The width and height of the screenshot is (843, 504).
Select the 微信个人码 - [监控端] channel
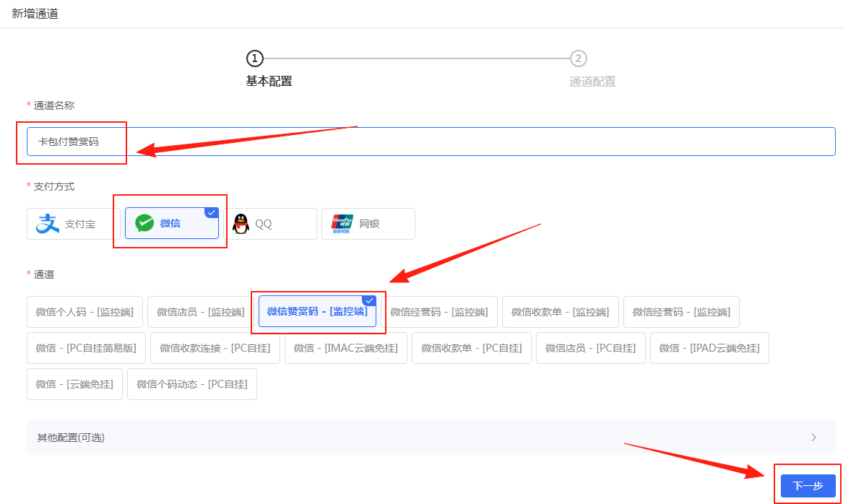(85, 311)
